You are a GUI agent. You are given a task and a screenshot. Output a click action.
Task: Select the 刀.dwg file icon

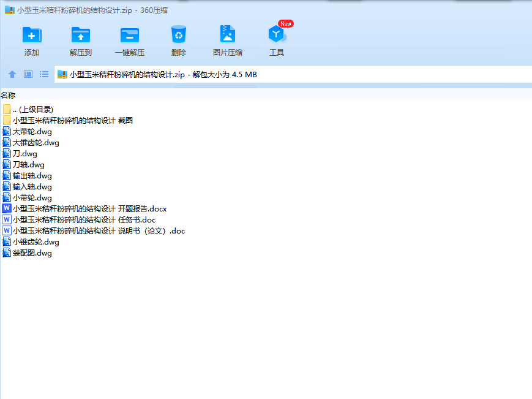point(7,153)
